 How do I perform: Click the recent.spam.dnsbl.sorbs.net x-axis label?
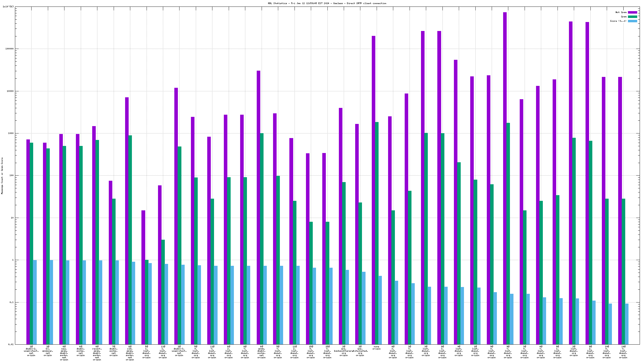coord(97,353)
